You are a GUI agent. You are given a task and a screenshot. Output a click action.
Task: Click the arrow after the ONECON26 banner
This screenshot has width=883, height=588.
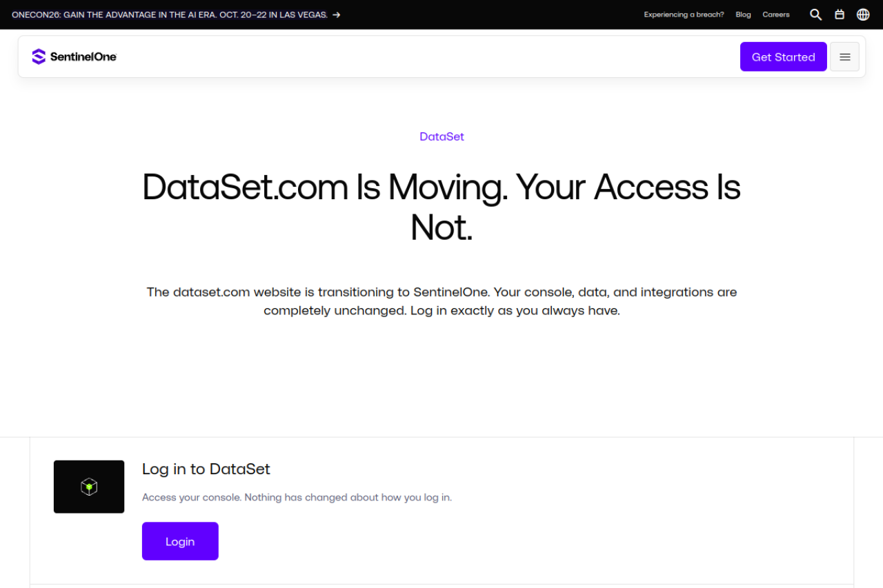coord(336,14)
